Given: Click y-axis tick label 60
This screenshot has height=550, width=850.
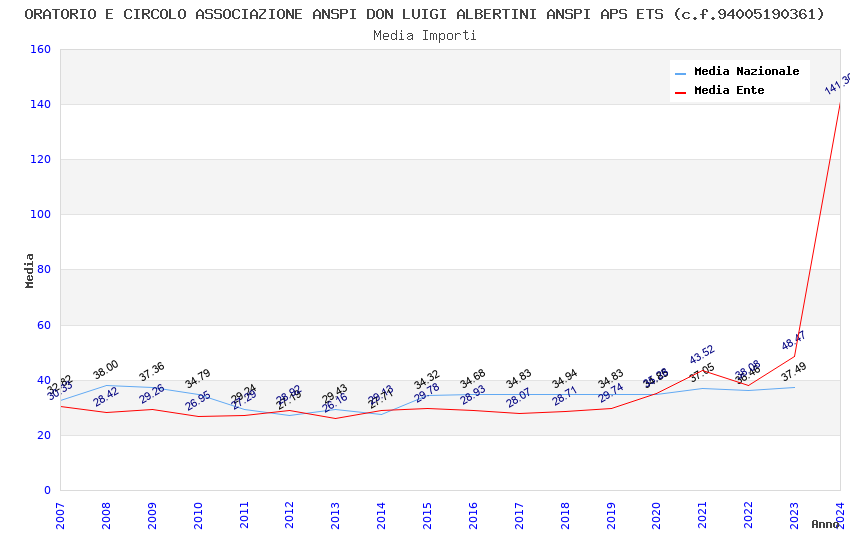Looking at the screenshot, I should 44,325.
